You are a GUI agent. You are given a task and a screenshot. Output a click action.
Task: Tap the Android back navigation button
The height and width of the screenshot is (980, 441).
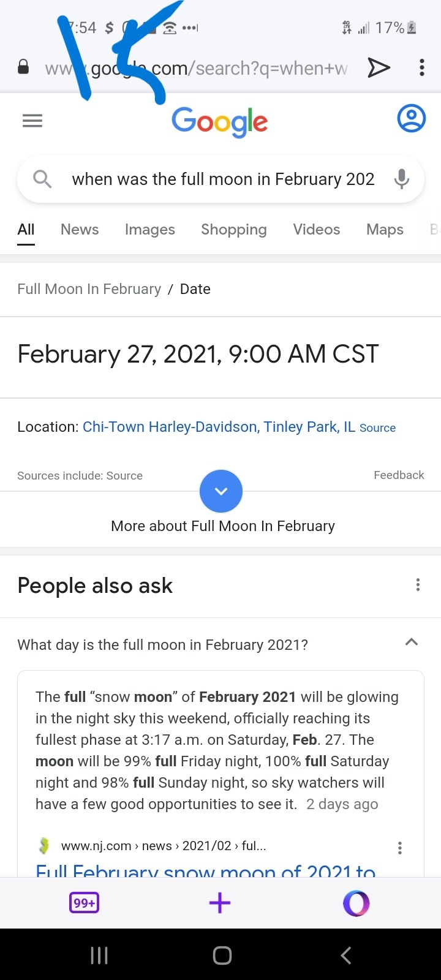(346, 956)
